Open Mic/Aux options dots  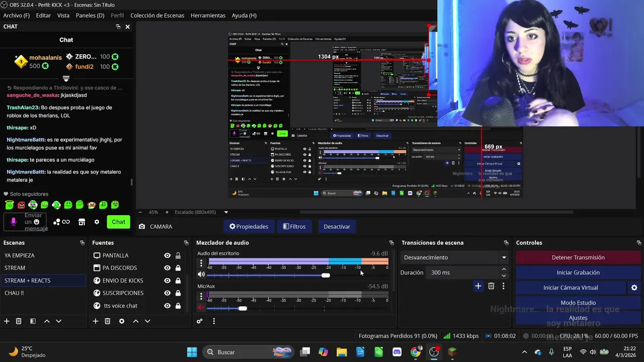pos(201,296)
